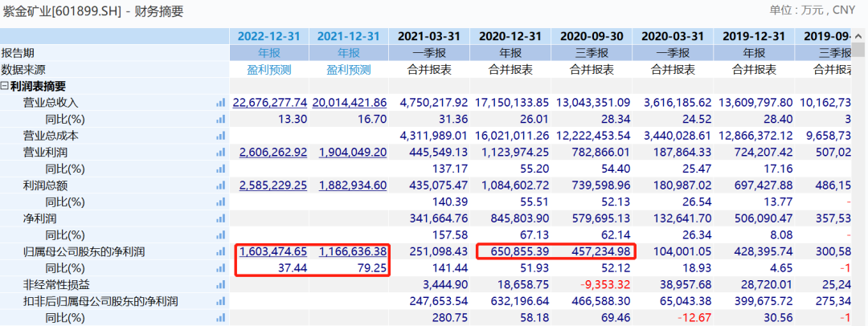Open net profit forecast link 1,166,636.38
Screen dimensions: 868x326
(353, 252)
